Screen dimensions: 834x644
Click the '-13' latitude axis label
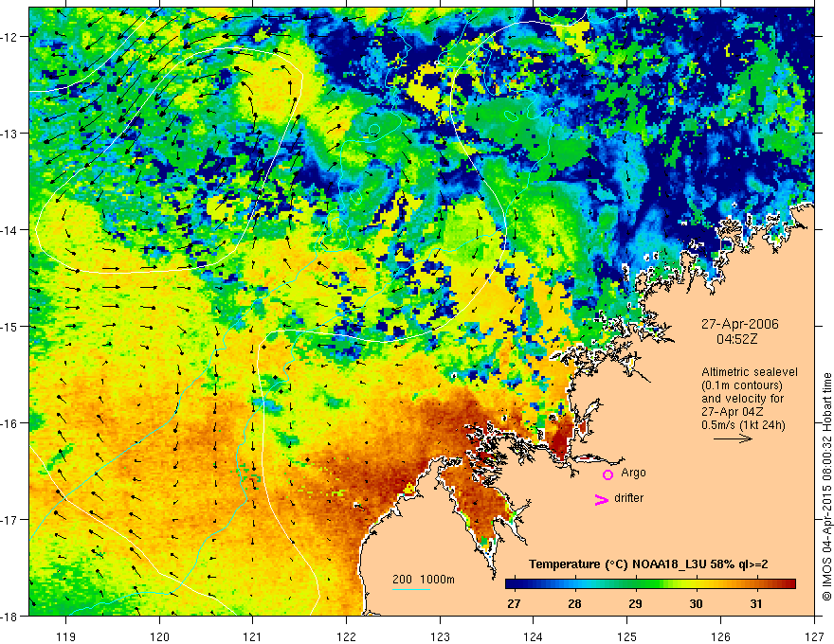pos(10,134)
